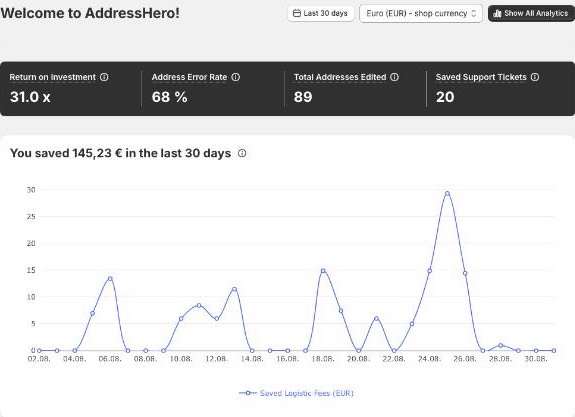Toggle the Saved Logistic Fees (EUR) legend entry
This screenshot has width=575, height=417.
pos(296,393)
